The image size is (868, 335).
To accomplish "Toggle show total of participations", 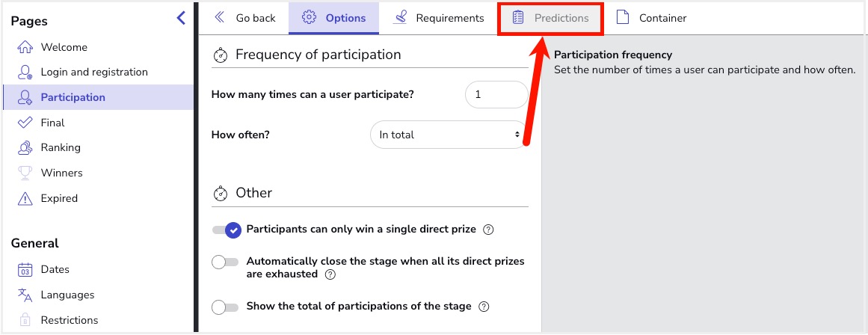I will 225,307.
